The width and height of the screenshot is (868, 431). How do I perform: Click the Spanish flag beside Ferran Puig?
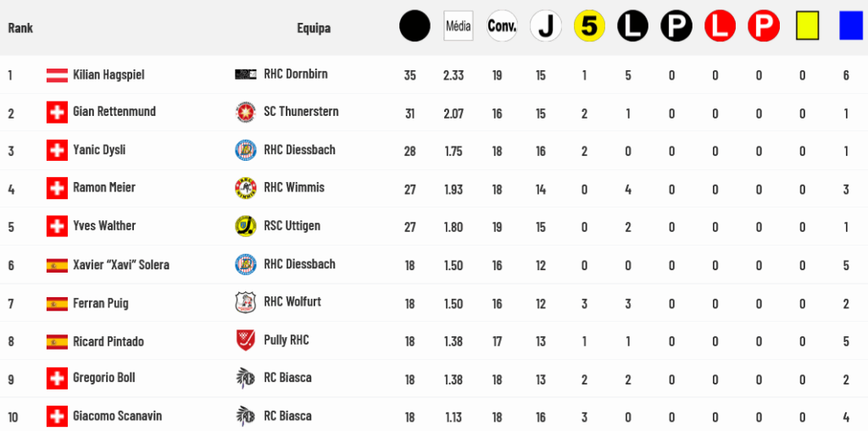(57, 303)
